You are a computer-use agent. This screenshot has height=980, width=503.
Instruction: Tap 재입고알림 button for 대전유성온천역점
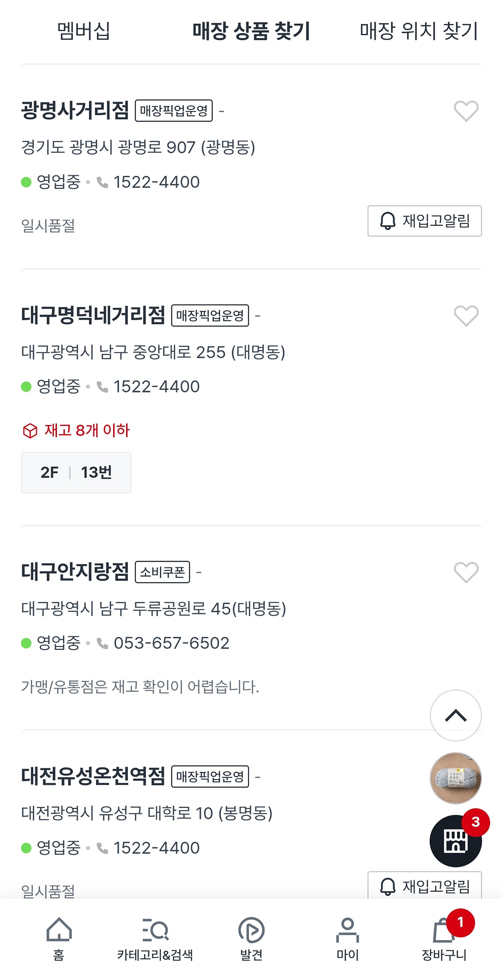coord(424,886)
